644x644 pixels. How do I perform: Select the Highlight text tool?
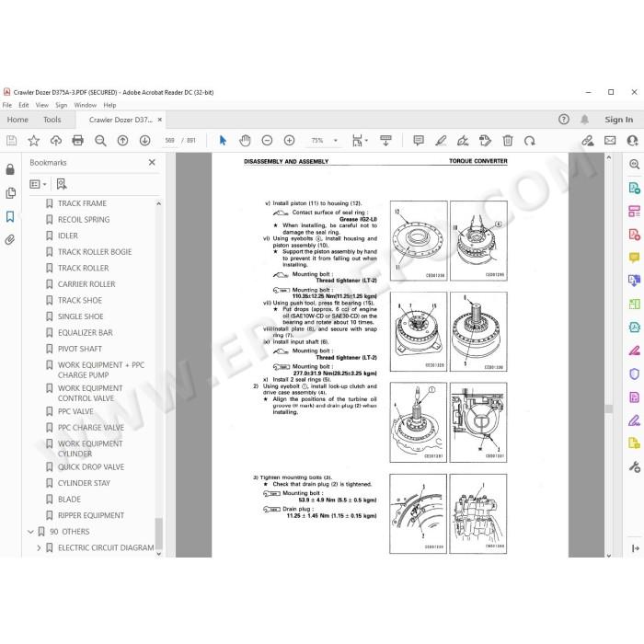tap(441, 141)
